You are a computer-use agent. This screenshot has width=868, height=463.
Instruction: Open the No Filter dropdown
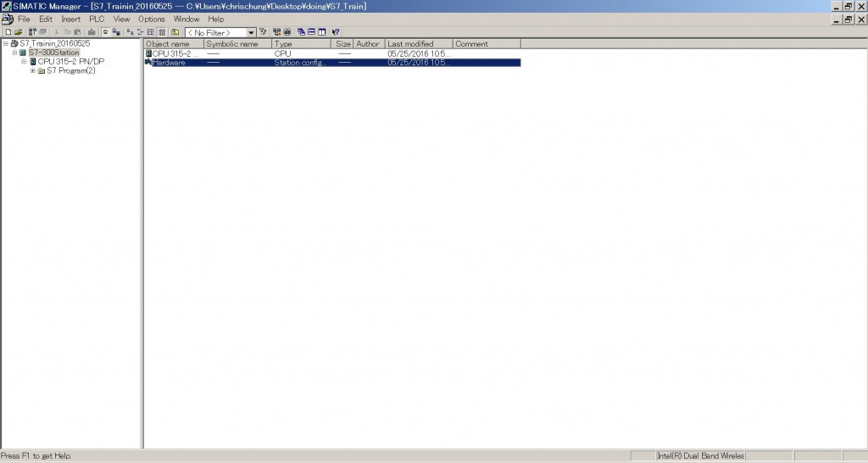pos(251,33)
